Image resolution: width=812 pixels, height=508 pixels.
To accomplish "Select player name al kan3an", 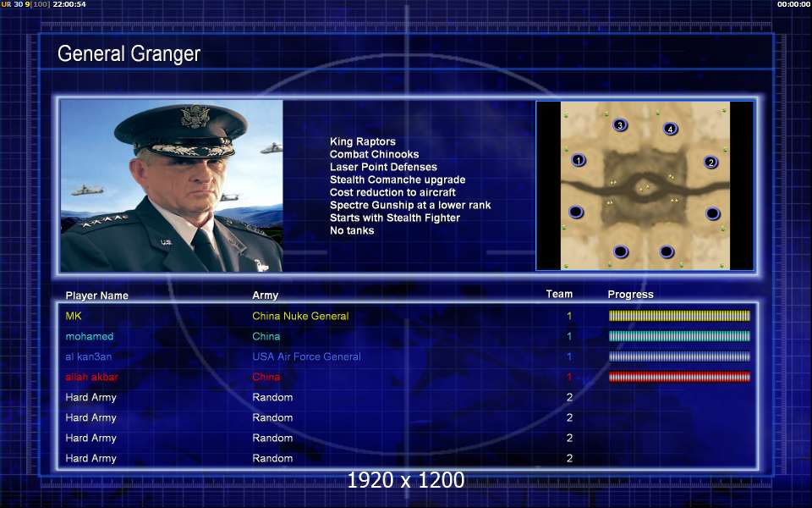I will click(x=89, y=356).
